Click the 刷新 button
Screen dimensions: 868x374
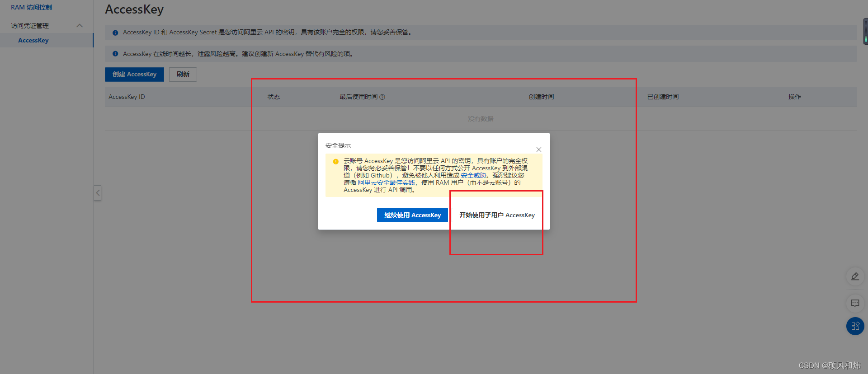183,75
